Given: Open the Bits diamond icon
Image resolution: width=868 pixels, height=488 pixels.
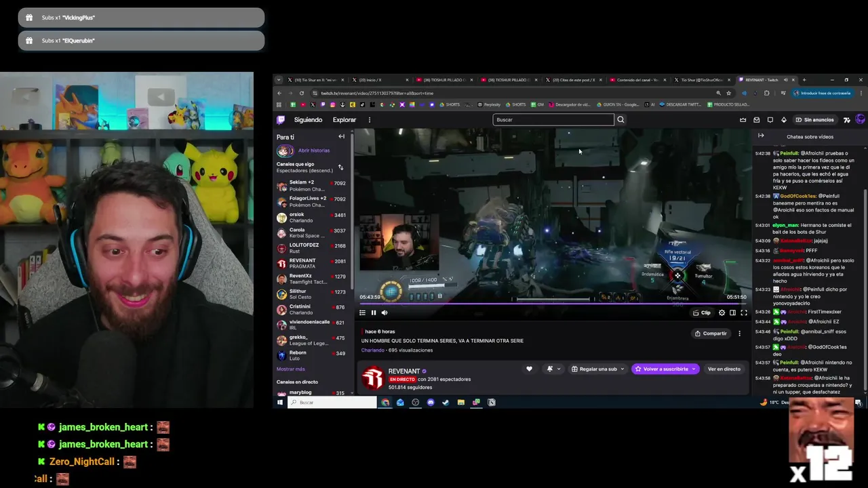Looking at the screenshot, I should click(x=784, y=120).
